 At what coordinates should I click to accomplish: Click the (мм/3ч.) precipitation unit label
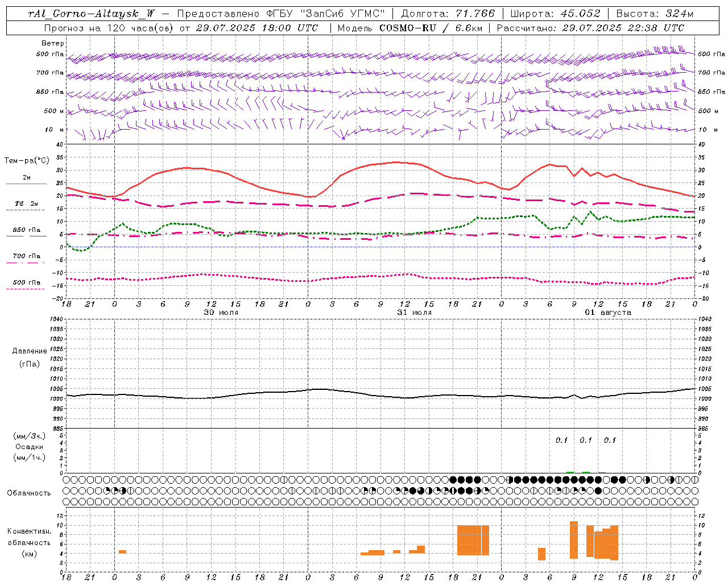(30, 436)
